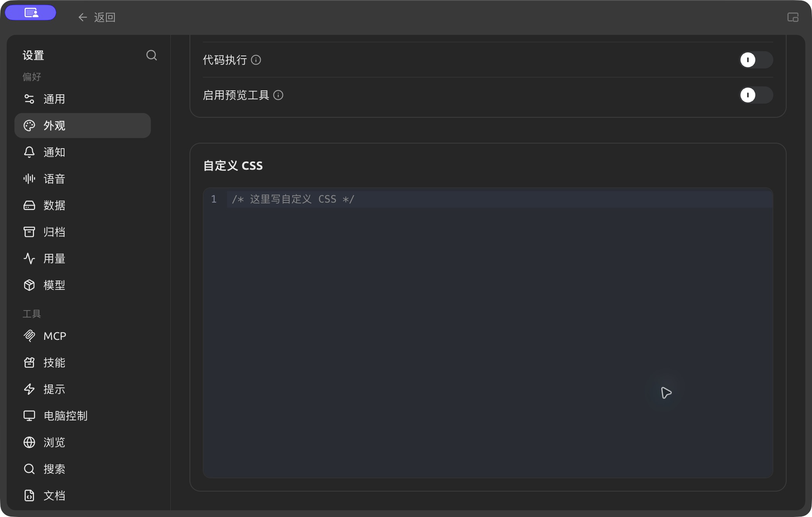
Task: Select the 外观 appearance section
Action: coord(82,126)
